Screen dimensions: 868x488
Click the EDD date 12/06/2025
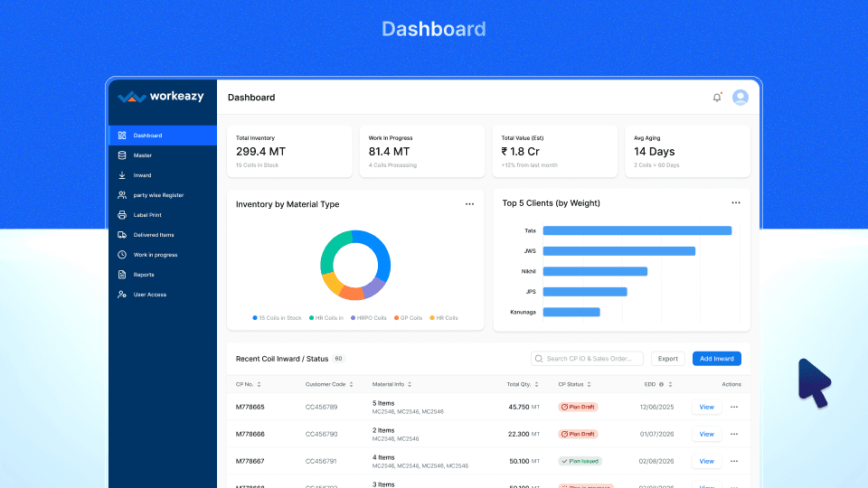656,408
